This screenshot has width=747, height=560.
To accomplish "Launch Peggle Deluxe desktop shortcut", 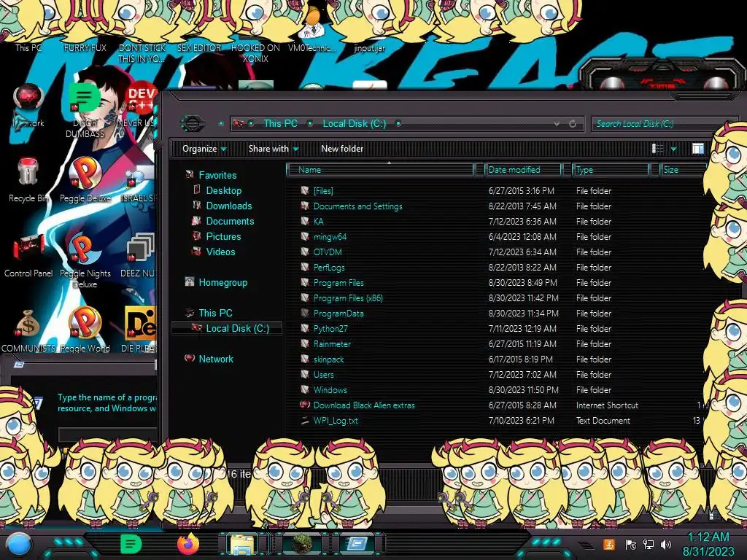I will coord(85,180).
